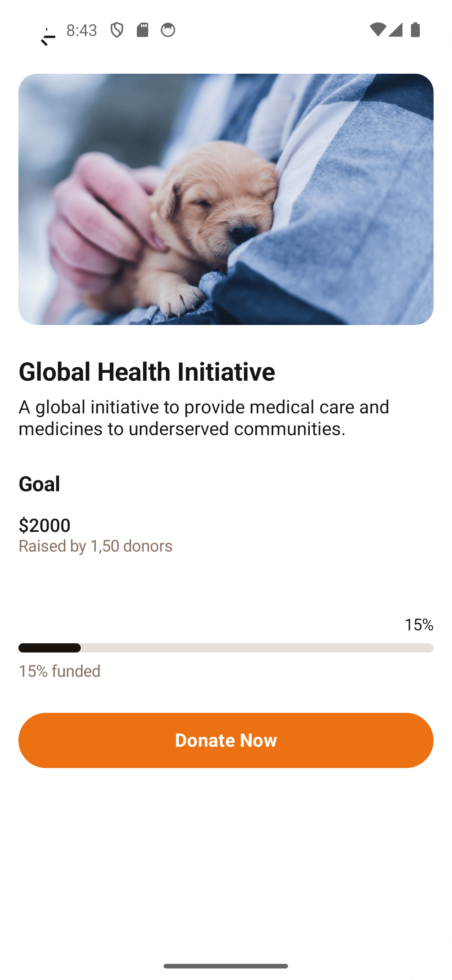Tap the green circle in the corner
Screen dimensions: 452x980
(29, 28)
